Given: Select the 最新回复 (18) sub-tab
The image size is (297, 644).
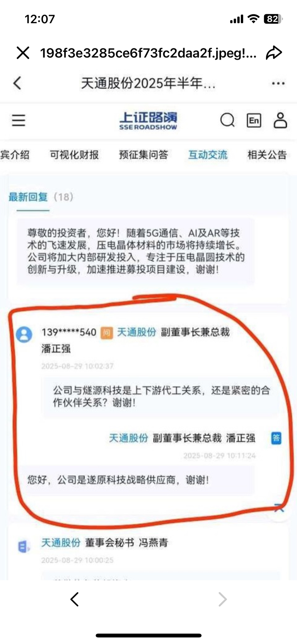Looking at the screenshot, I should (x=41, y=197).
